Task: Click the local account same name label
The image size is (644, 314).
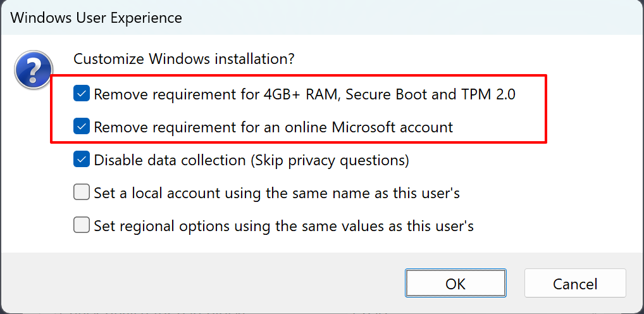Action: tap(276, 193)
